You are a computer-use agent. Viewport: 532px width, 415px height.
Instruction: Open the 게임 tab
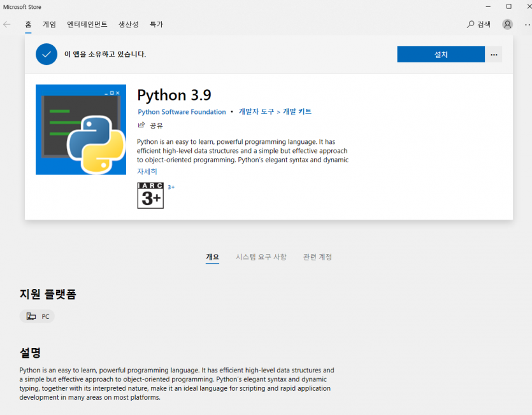click(x=49, y=24)
